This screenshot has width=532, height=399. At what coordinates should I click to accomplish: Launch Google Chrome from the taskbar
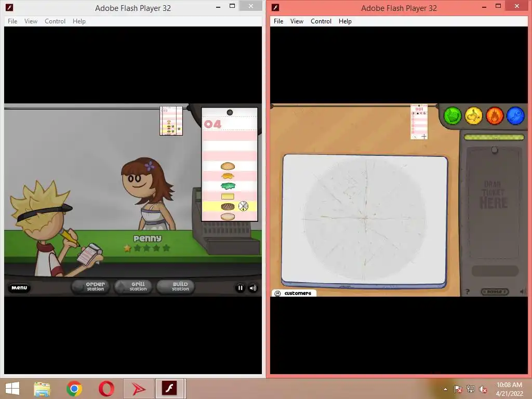(74, 389)
